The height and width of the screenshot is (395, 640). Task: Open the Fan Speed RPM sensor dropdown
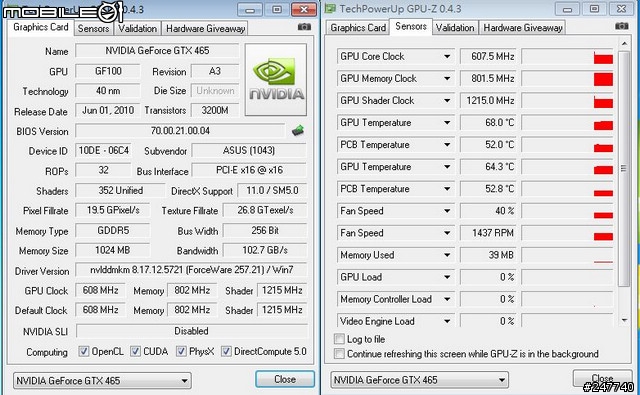tap(447, 233)
